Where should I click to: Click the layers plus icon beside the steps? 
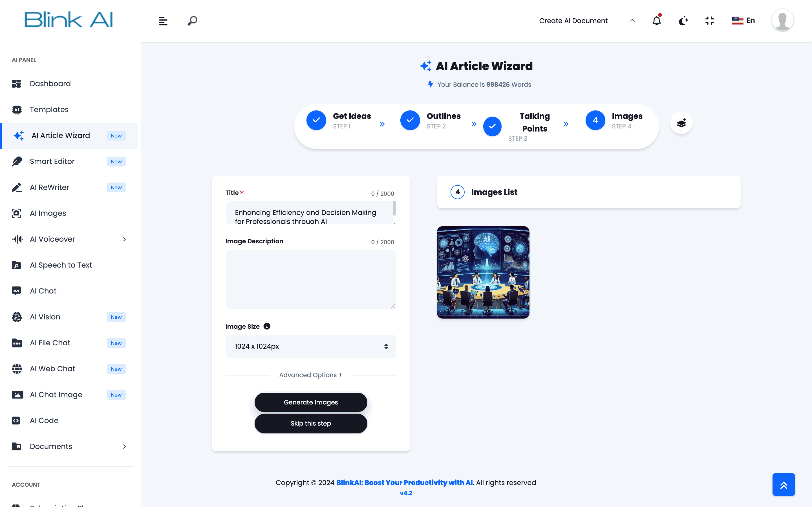pos(681,123)
